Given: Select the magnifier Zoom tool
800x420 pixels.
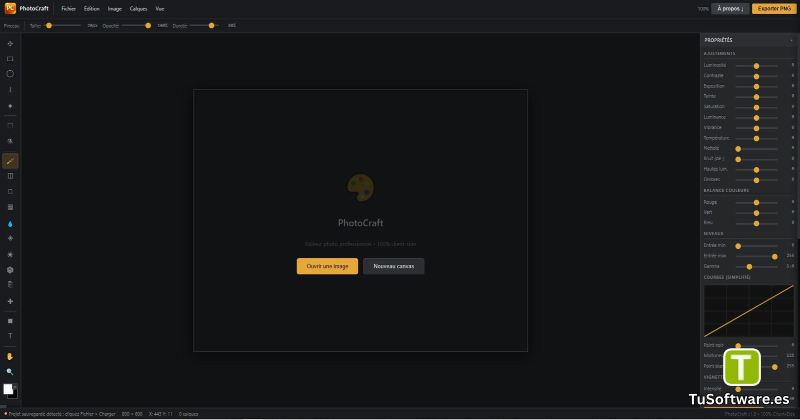Looking at the screenshot, I should pyautogui.click(x=10, y=372).
